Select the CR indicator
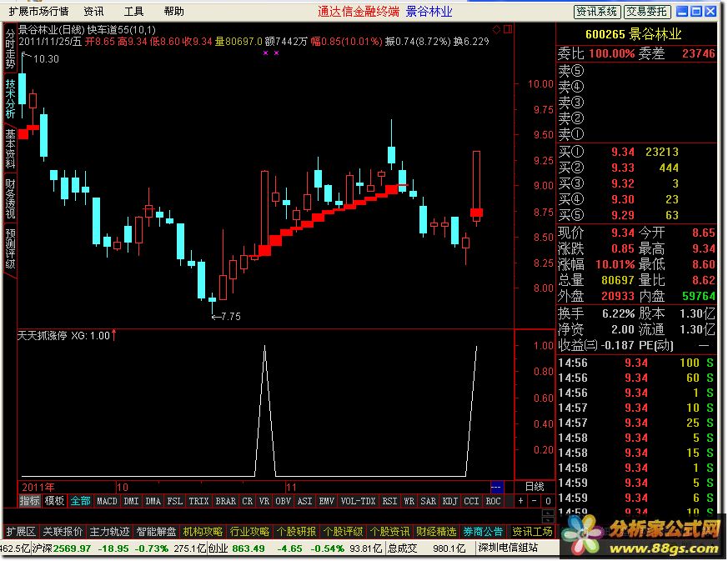 (x=248, y=501)
